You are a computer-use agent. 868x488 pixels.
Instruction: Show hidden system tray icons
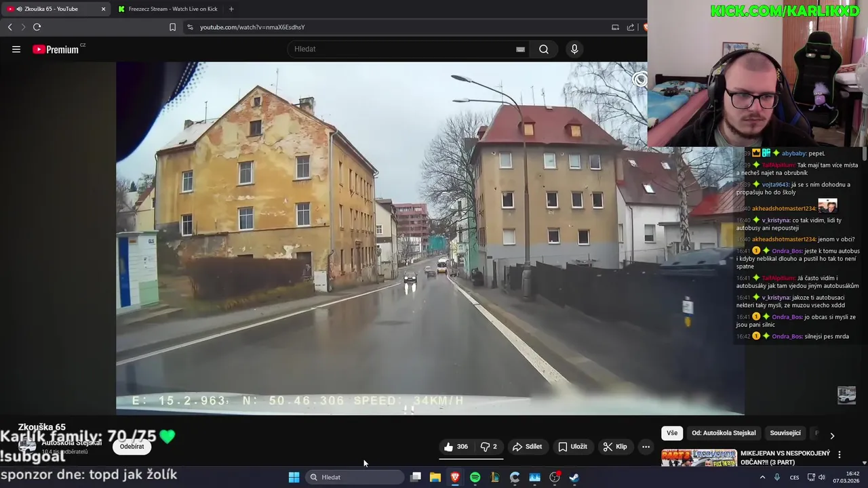762,477
